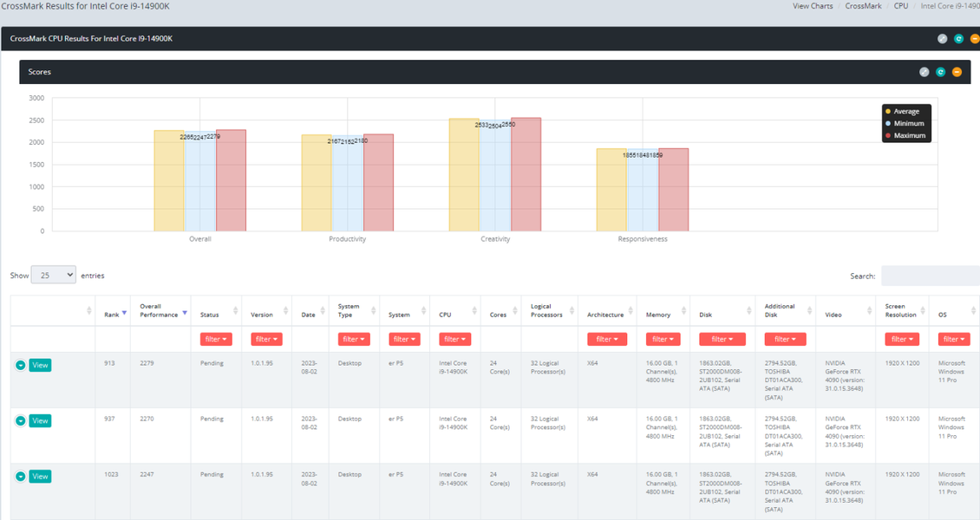Click overall score 2247 table cell
This screenshot has height=520, width=980.
point(160,491)
